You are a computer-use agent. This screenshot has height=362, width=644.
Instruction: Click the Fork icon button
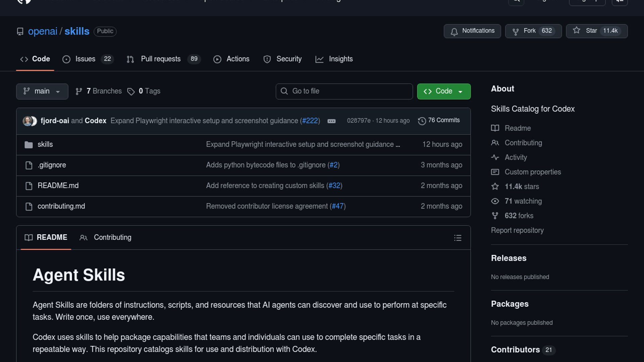point(516,32)
